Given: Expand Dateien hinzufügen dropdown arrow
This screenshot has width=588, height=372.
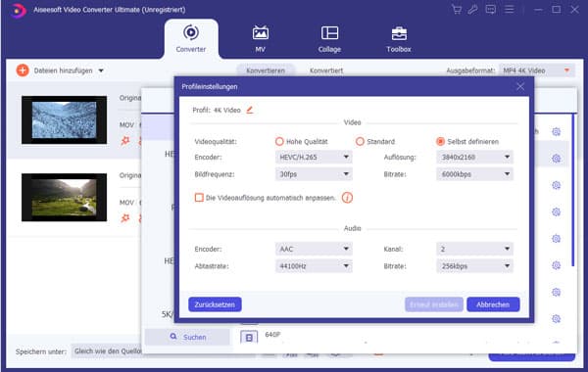Looking at the screenshot, I should click(101, 70).
